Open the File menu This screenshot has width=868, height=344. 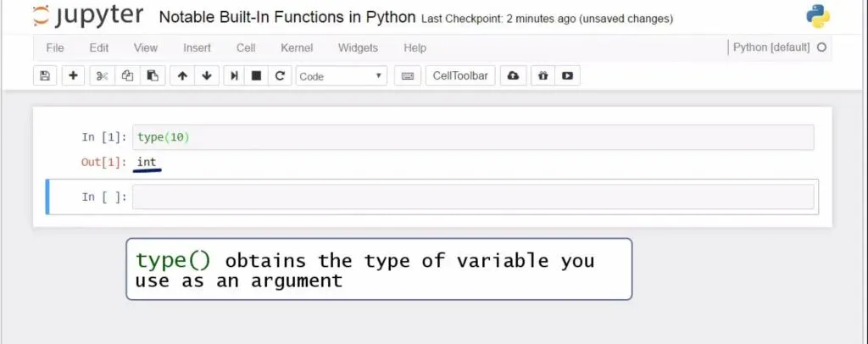pyautogui.click(x=54, y=48)
